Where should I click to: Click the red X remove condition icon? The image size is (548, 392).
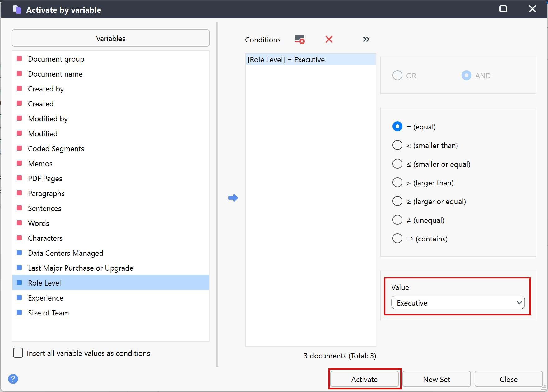(329, 39)
